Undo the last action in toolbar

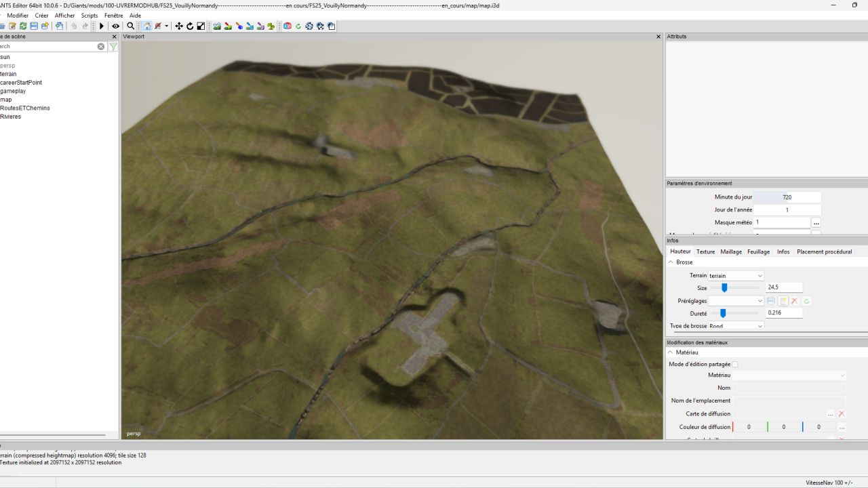tap(74, 26)
